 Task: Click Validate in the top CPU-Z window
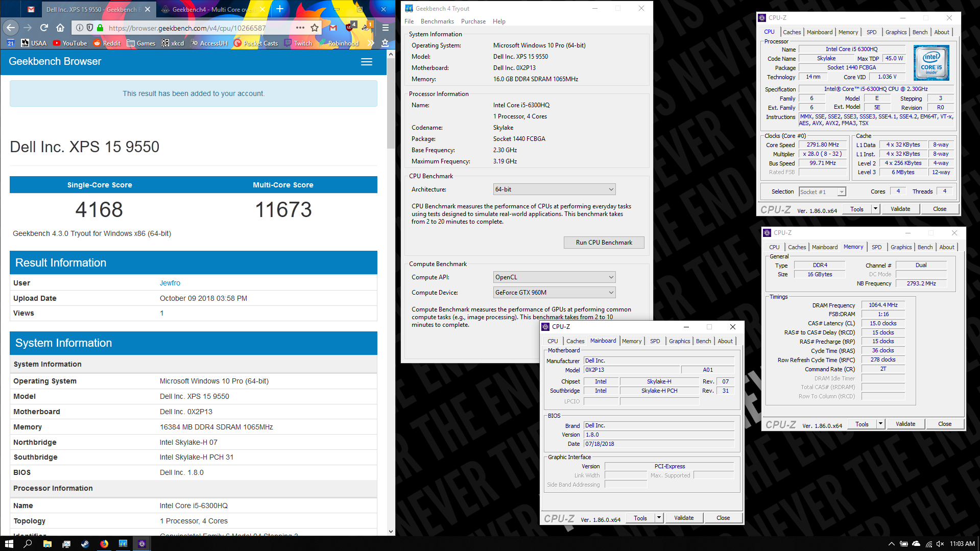point(900,209)
